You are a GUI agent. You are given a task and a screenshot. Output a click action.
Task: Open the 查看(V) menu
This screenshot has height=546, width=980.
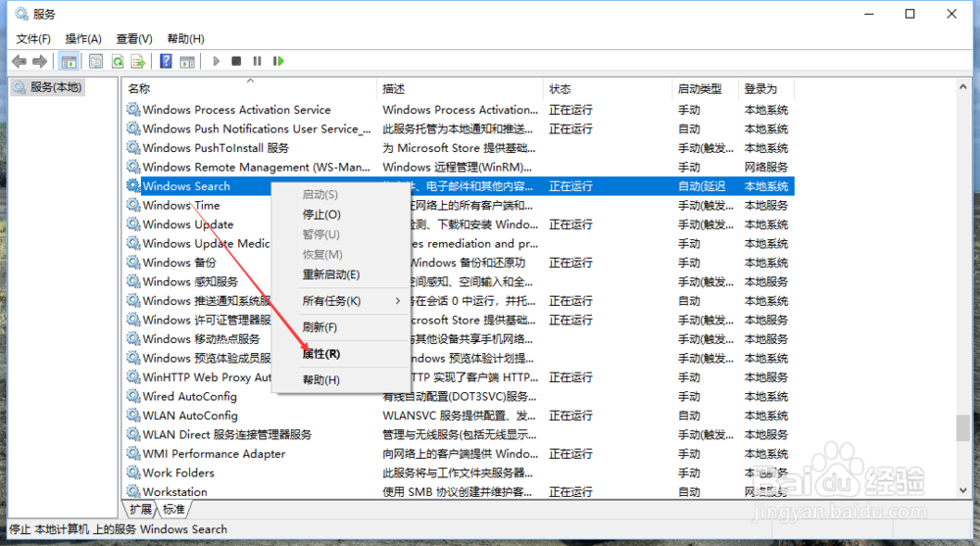[134, 39]
